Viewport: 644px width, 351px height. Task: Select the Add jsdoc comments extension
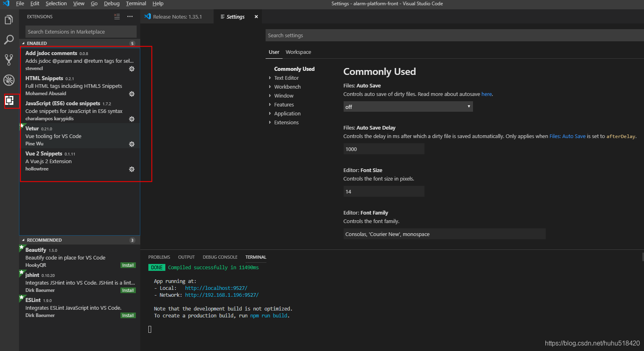pos(80,60)
